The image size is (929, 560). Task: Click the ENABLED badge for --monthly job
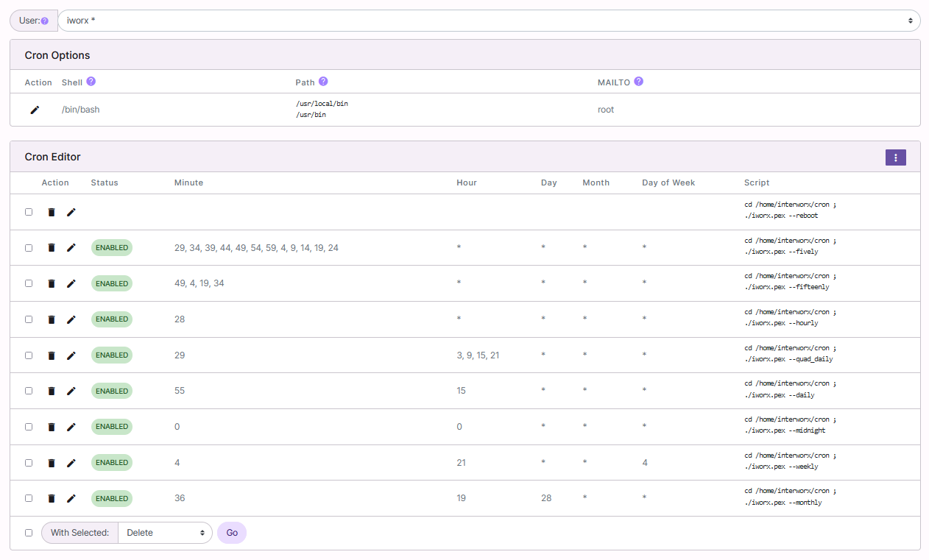(x=112, y=498)
